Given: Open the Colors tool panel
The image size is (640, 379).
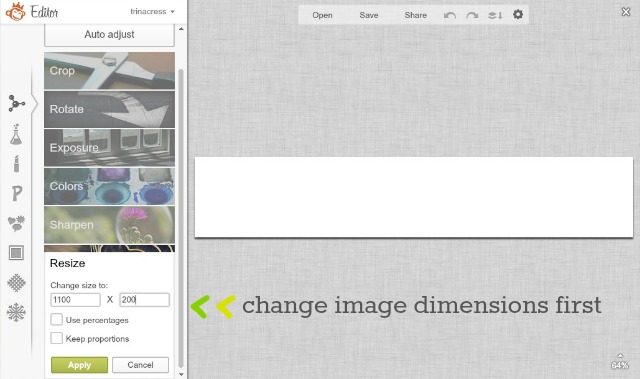Looking at the screenshot, I should [109, 186].
